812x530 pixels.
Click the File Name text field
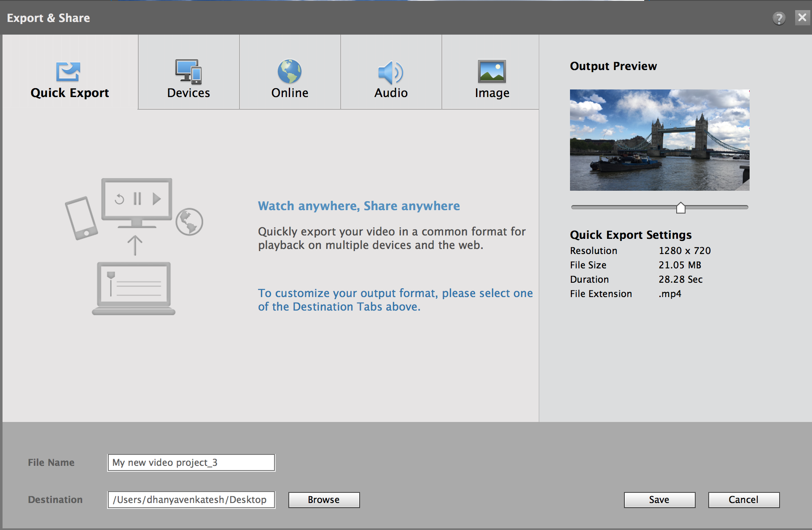click(191, 462)
